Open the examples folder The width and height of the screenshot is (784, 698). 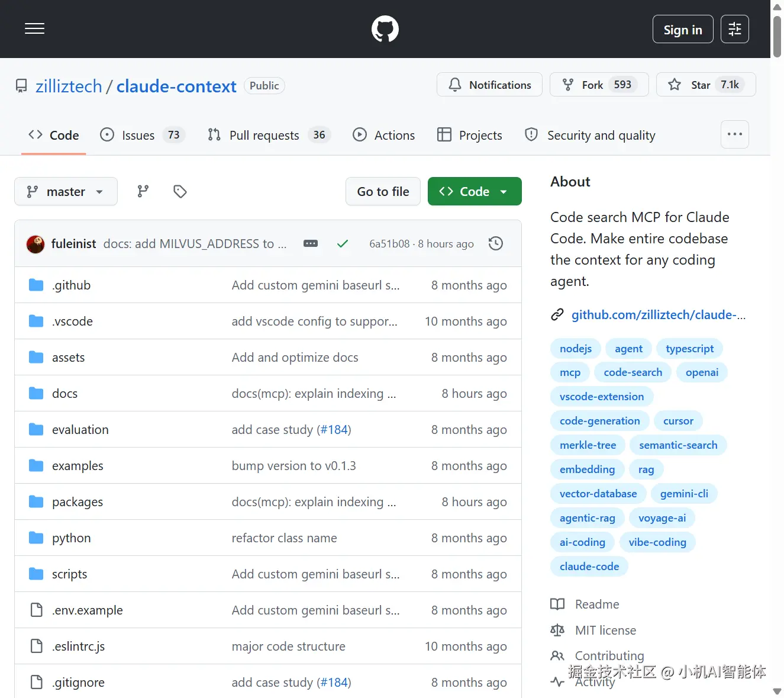point(78,465)
